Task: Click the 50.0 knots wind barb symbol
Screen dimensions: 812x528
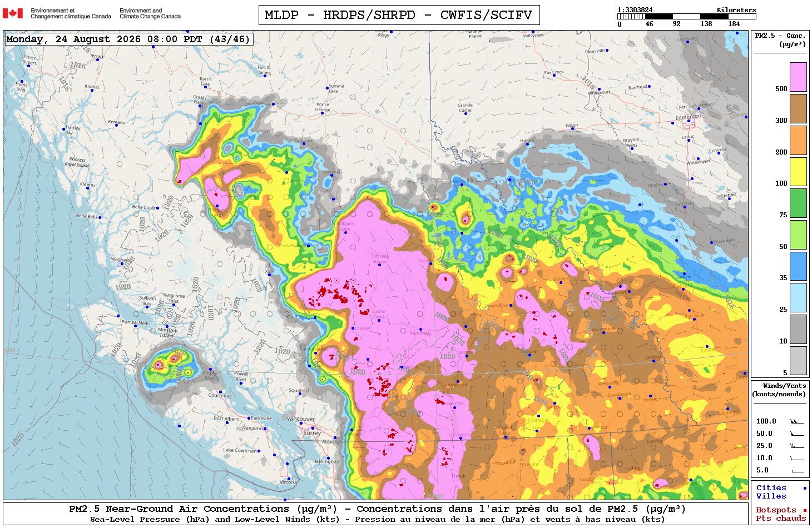Action: click(797, 434)
